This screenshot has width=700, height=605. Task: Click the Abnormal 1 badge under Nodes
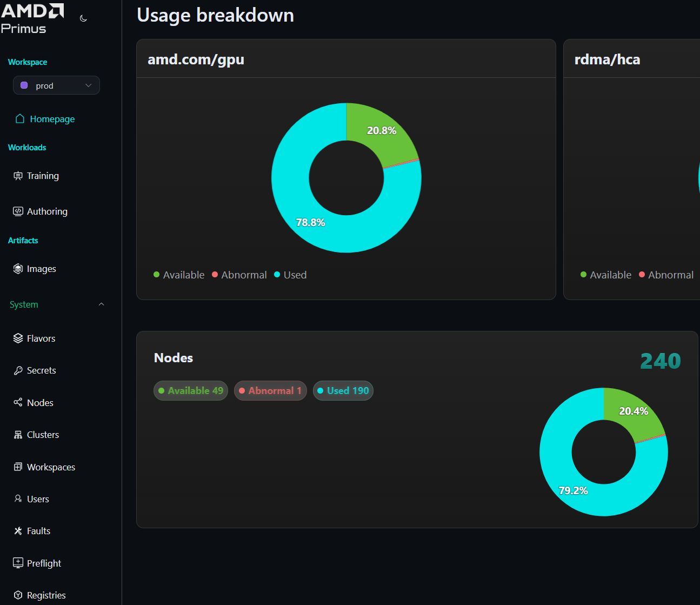click(x=270, y=390)
